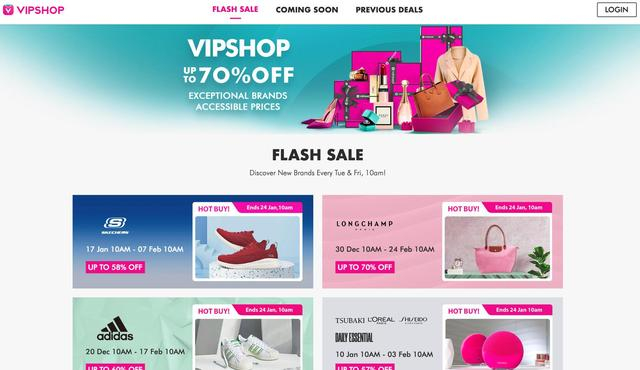Viewport: 640px width, 370px height.
Task: View the red Skechers sneaker image
Action: coord(248,247)
